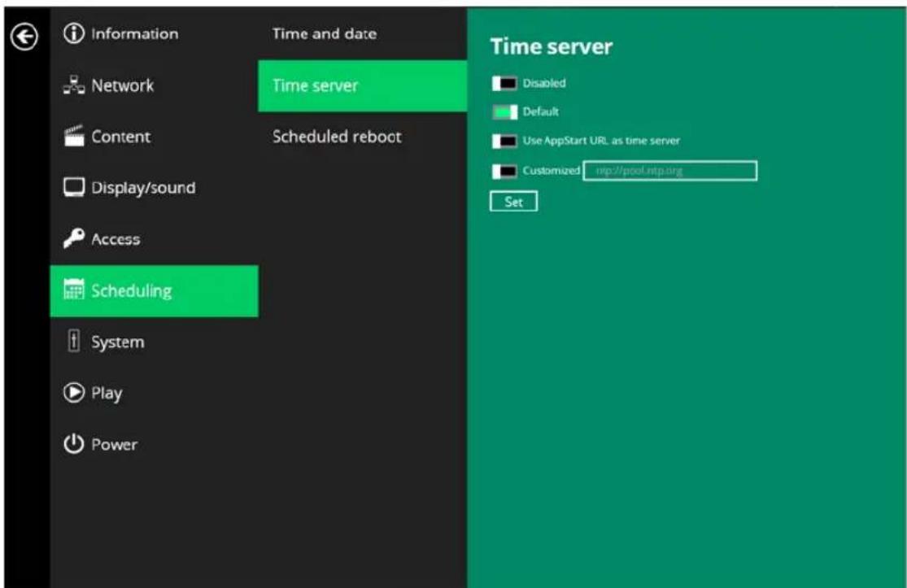Viewport: 907px width, 588px height.
Task: Open the Play menu label
Action: (x=107, y=393)
